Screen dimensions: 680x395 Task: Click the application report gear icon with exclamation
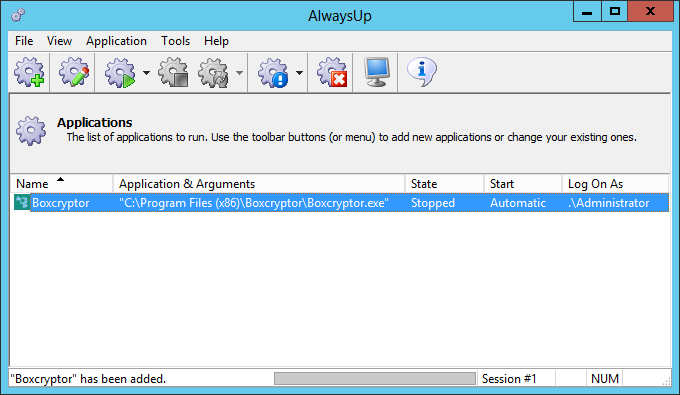[273, 72]
